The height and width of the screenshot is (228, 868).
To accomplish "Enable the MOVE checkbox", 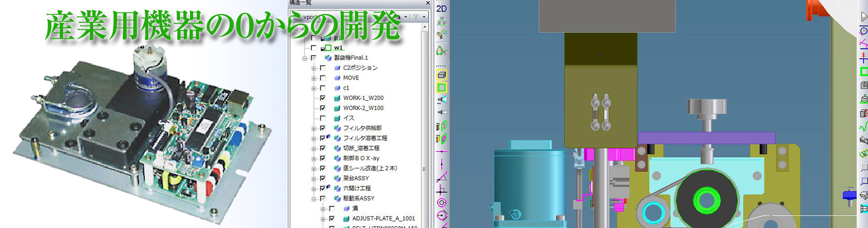I will (323, 78).
